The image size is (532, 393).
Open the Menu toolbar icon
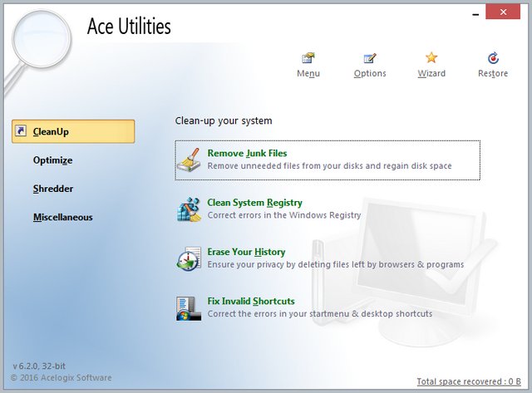tap(308, 58)
